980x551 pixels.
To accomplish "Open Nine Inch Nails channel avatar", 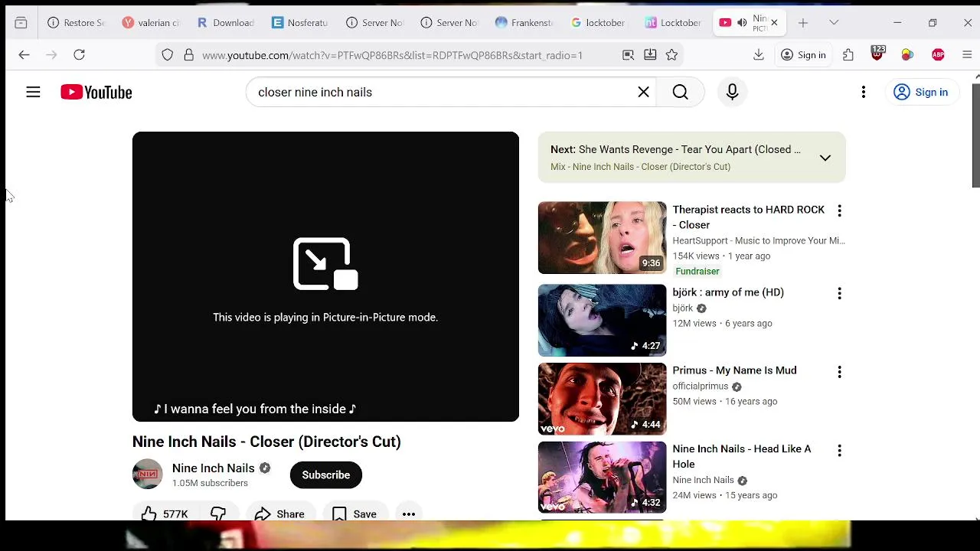I will 147,474.
